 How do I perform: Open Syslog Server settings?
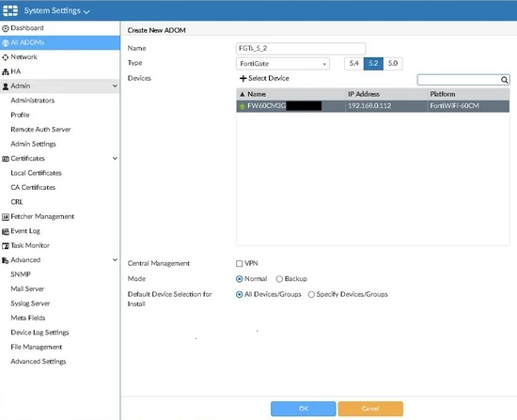pyautogui.click(x=30, y=303)
